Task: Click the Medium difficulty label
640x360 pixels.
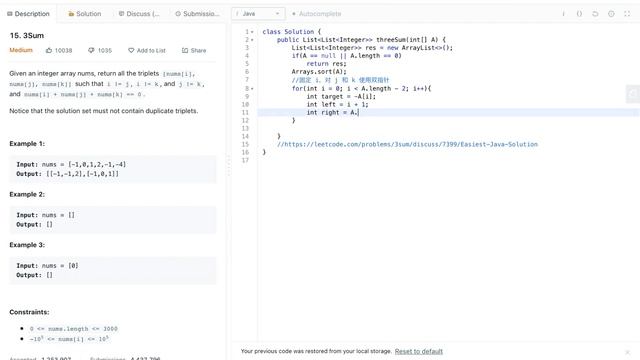Action: click(21, 50)
